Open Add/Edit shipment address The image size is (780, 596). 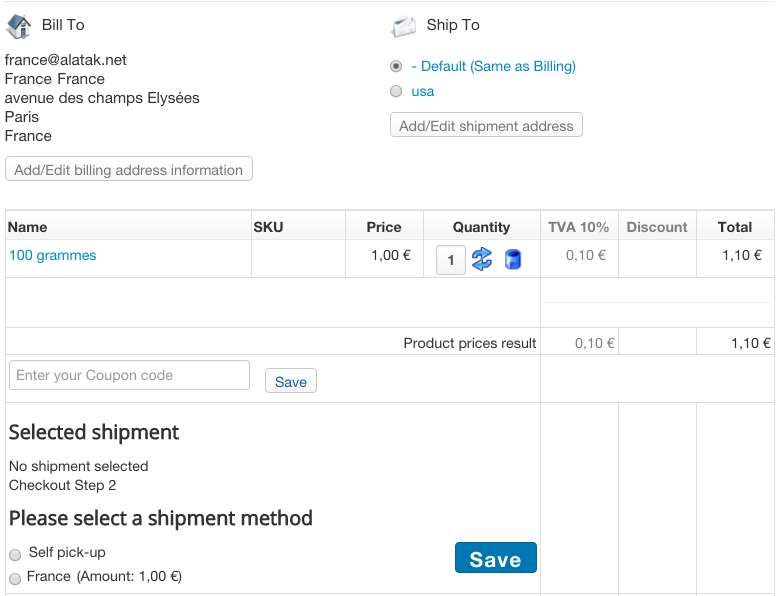(x=486, y=125)
